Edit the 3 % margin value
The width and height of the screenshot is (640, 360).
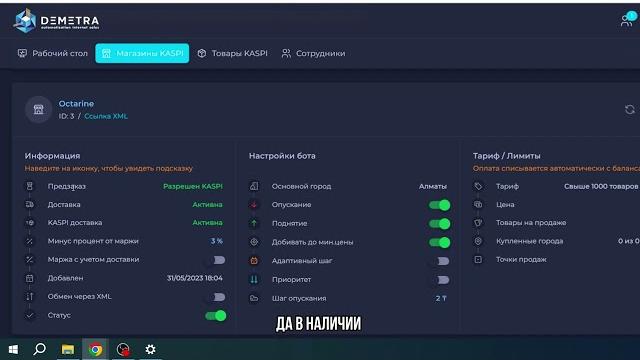coord(217,241)
